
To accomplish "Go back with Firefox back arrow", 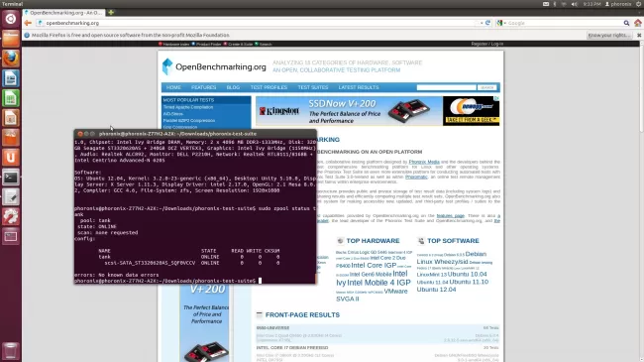I will coord(28,23).
